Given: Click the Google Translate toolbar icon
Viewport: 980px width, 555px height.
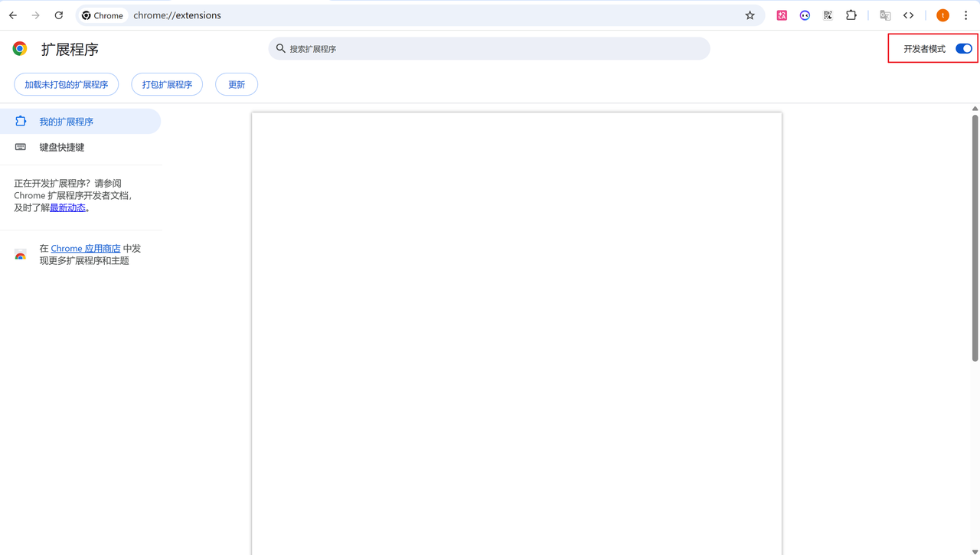Looking at the screenshot, I should click(x=885, y=15).
